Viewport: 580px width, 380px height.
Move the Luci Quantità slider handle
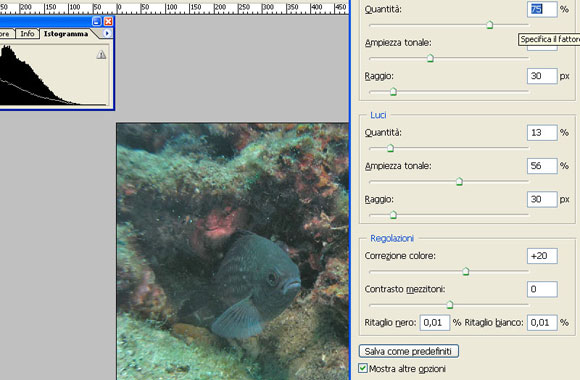(x=390, y=148)
